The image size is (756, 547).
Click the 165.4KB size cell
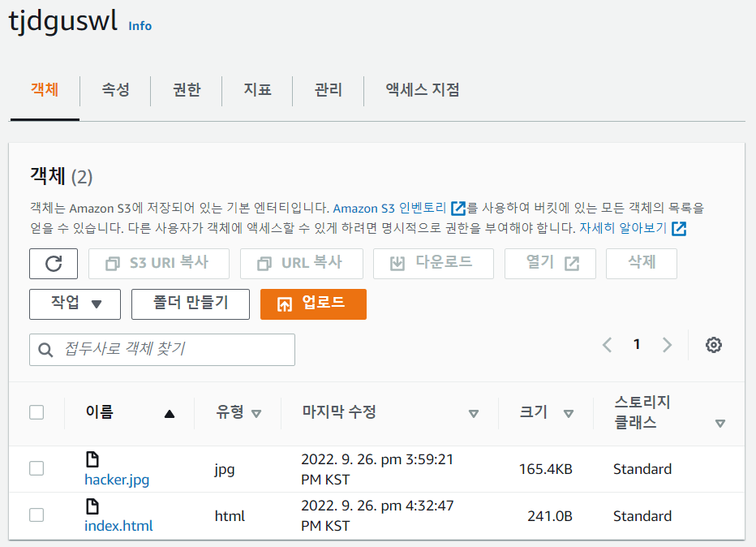tap(546, 469)
